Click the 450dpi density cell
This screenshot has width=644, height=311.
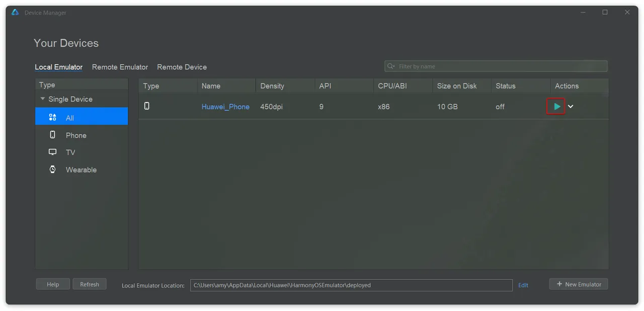[x=272, y=107]
